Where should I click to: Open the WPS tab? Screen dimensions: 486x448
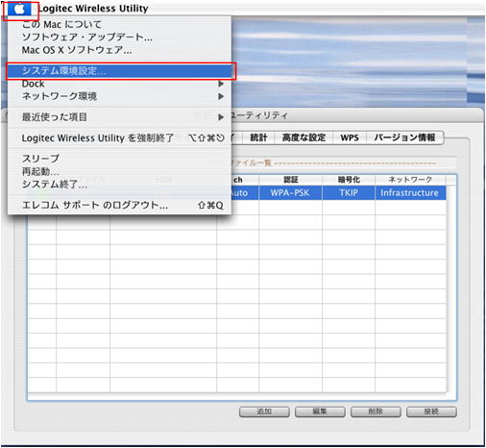pyautogui.click(x=350, y=137)
